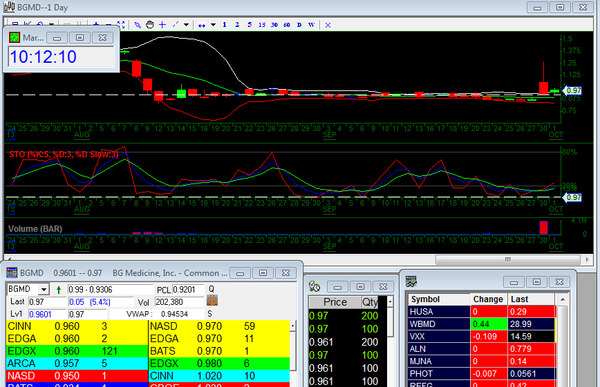Open the BGMD symbol dropdown in Level 2

pos(44,289)
